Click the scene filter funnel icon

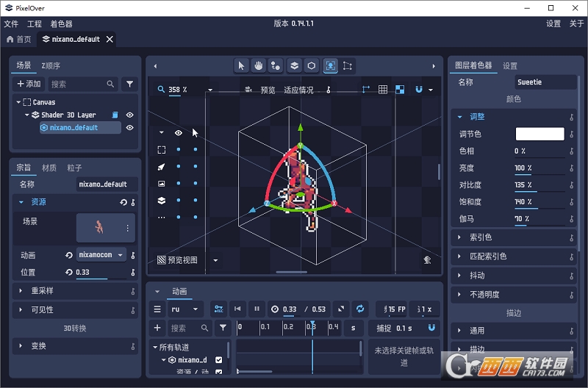click(x=130, y=84)
